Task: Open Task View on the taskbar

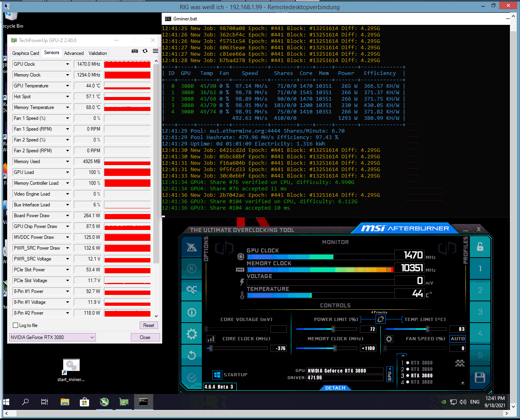Action: click(x=45, y=402)
